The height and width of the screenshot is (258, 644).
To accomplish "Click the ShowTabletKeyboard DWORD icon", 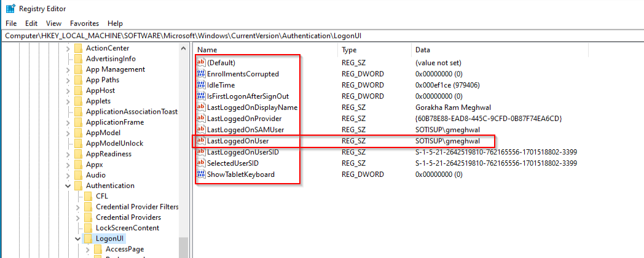I will [202, 174].
